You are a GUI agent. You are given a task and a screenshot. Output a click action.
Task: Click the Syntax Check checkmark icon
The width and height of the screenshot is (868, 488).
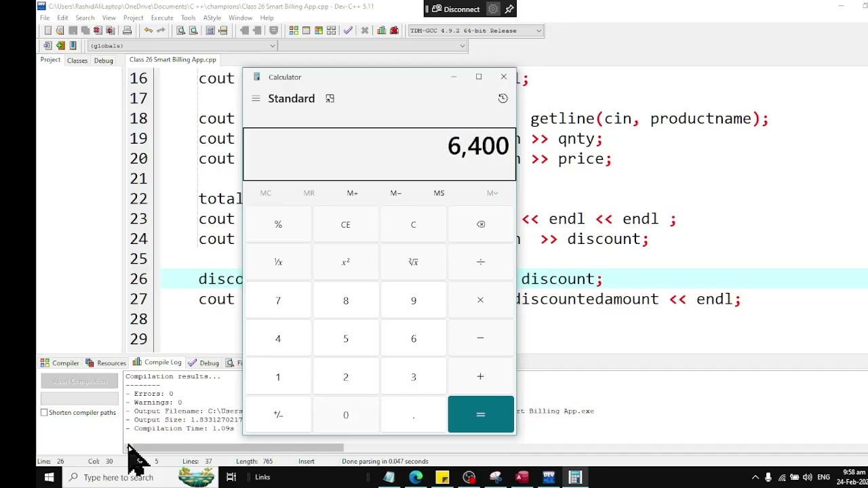348,30
